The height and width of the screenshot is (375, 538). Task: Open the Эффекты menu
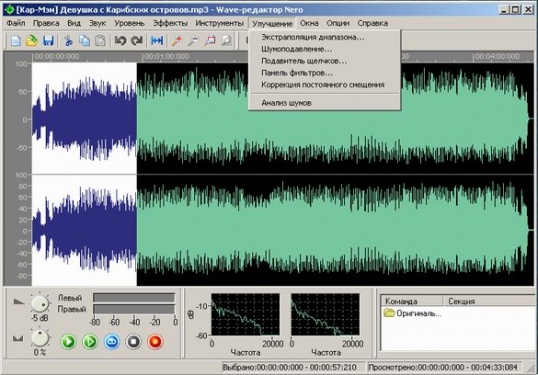point(170,23)
